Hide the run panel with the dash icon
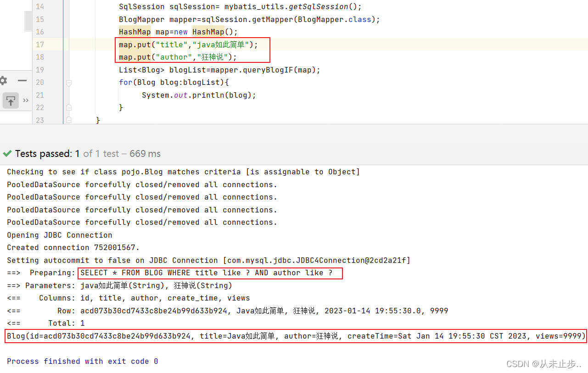Screen dimensions: 588x373 22,81
